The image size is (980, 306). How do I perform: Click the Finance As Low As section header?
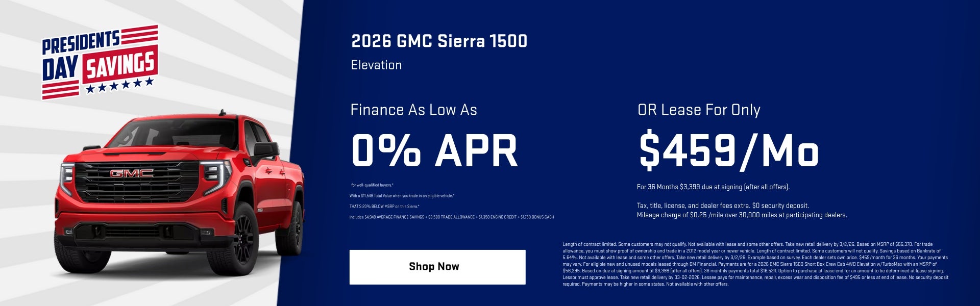click(x=413, y=110)
